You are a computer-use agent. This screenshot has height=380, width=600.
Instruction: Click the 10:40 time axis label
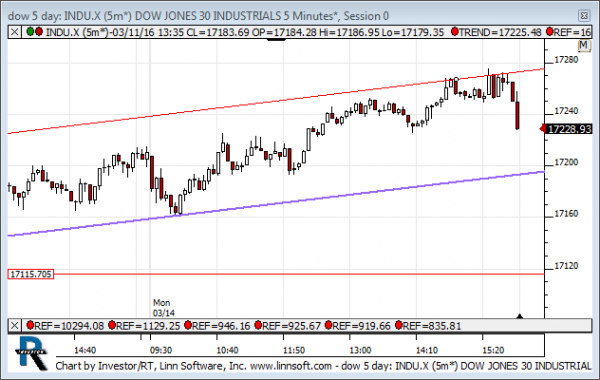pyautogui.click(x=227, y=350)
